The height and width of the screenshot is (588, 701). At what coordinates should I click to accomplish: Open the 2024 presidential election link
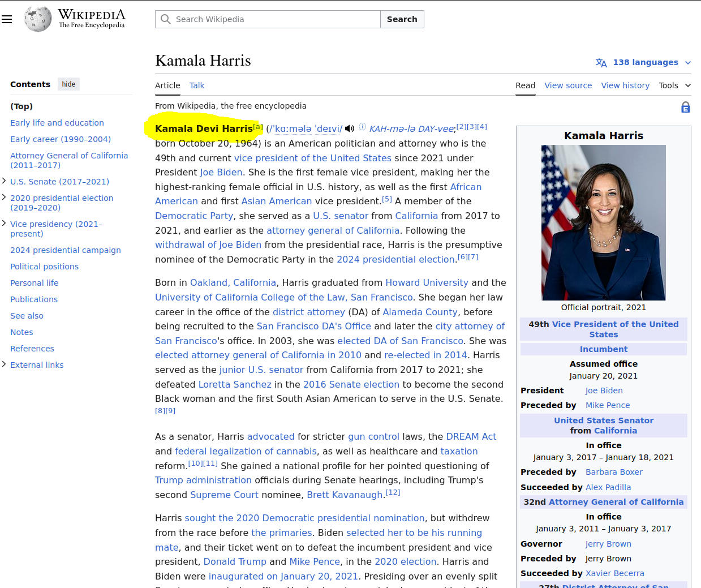tap(395, 259)
